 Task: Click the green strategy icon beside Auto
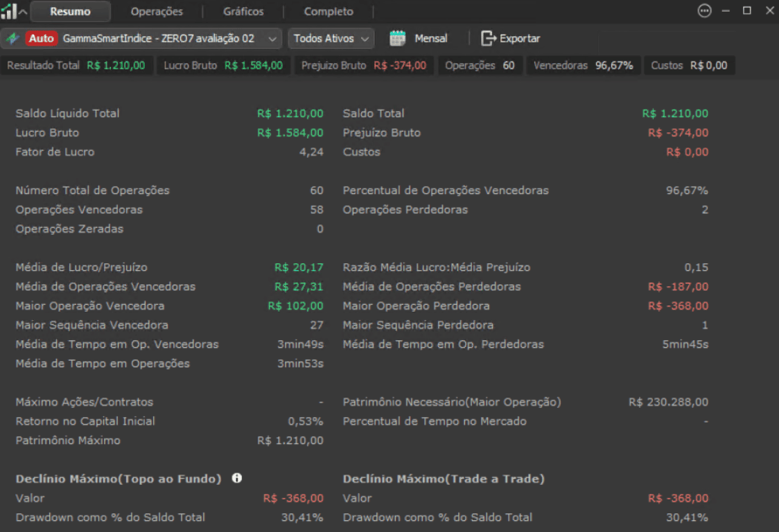(x=12, y=38)
